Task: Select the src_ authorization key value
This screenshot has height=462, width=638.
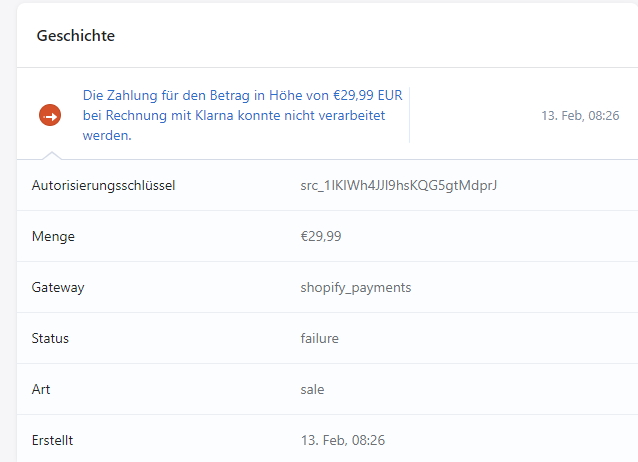Action: point(399,185)
